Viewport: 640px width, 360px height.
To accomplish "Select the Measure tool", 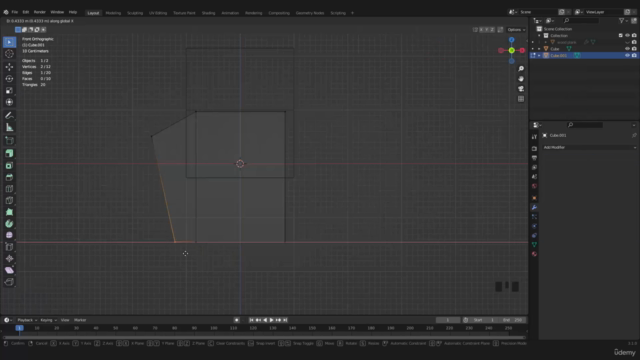I will 9,127.
